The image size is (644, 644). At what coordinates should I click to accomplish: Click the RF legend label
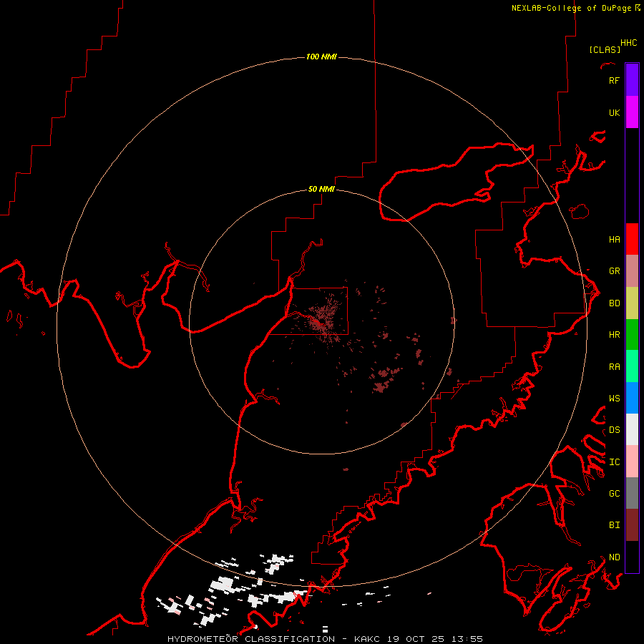pos(614,80)
